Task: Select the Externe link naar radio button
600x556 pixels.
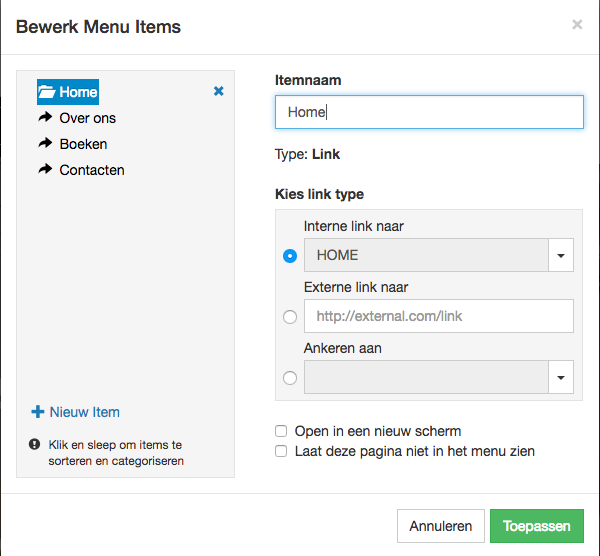Action: (290, 317)
